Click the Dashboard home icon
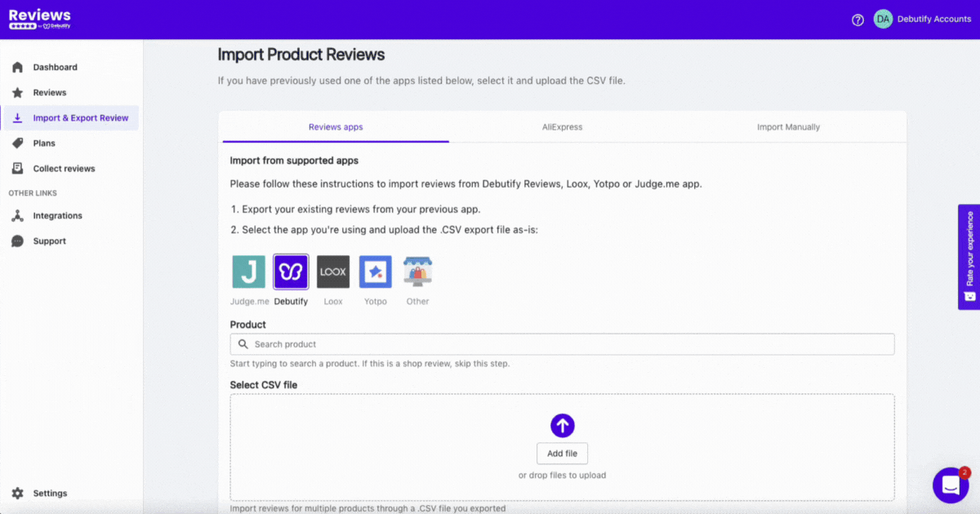Screen dimensions: 980x514 pyautogui.click(x=17, y=67)
